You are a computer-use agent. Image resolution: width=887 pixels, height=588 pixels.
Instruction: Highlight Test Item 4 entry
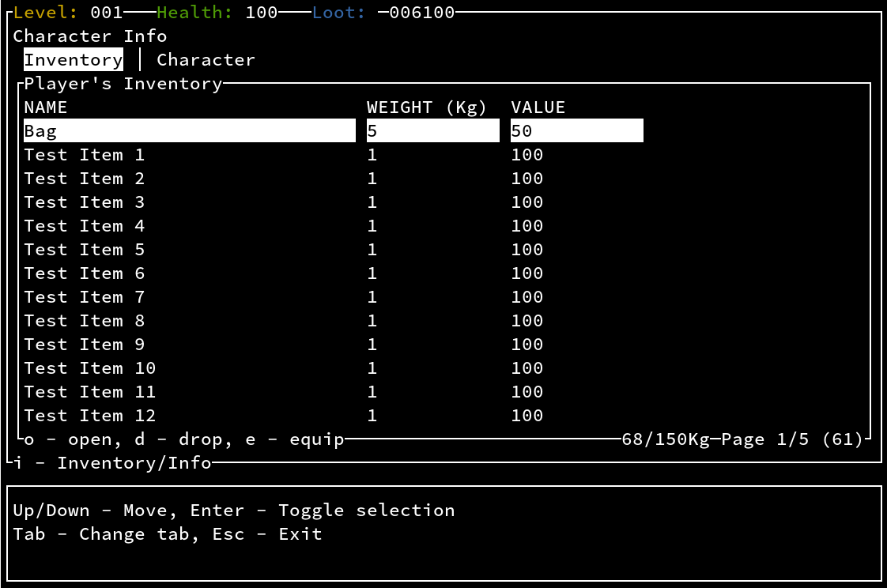tap(85, 226)
